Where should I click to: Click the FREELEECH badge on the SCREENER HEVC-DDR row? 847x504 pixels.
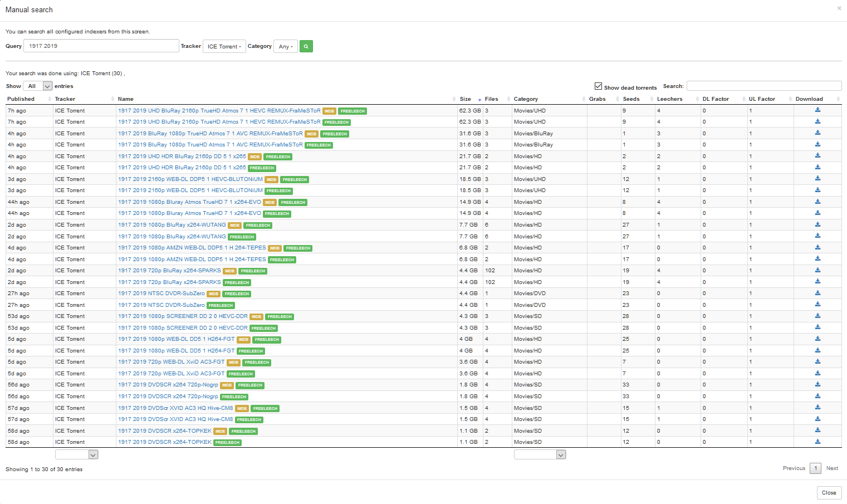point(279,316)
